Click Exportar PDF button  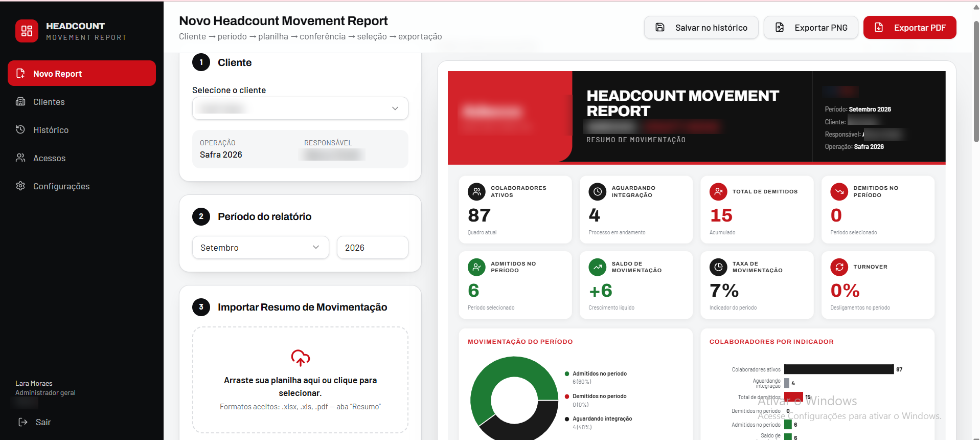[x=909, y=28]
